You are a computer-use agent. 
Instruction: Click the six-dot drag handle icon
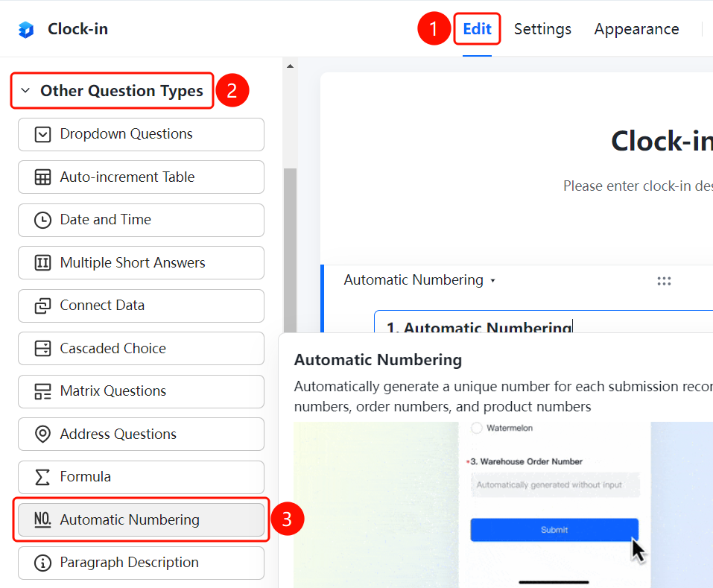click(x=664, y=281)
